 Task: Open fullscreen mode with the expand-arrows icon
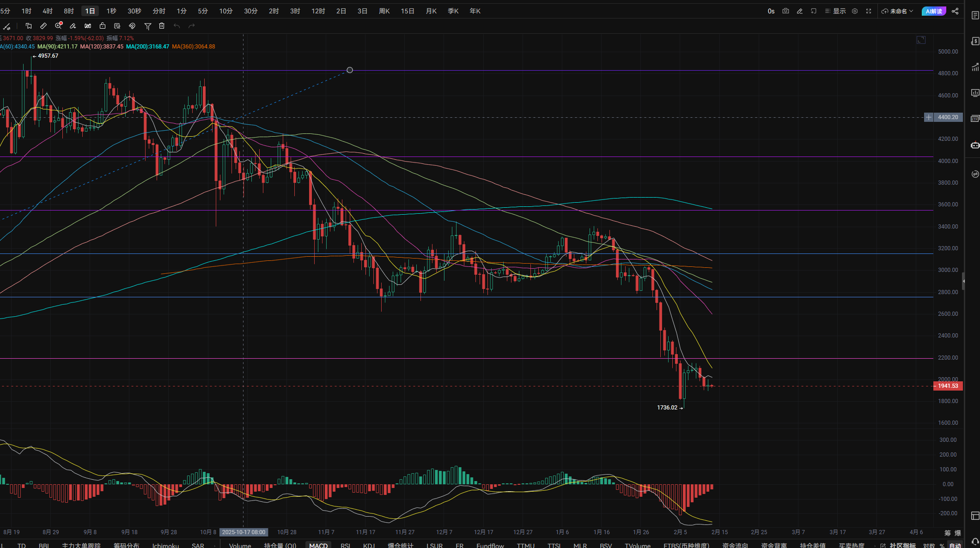(x=869, y=11)
